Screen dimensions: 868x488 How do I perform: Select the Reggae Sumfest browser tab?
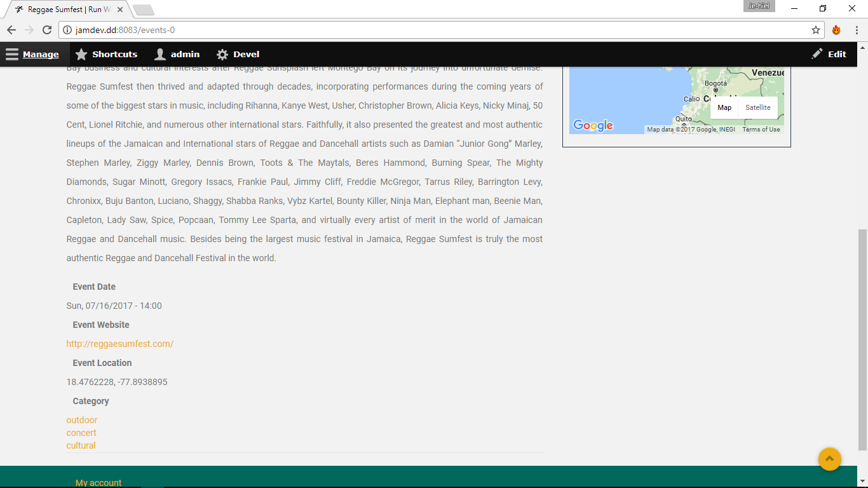click(69, 10)
